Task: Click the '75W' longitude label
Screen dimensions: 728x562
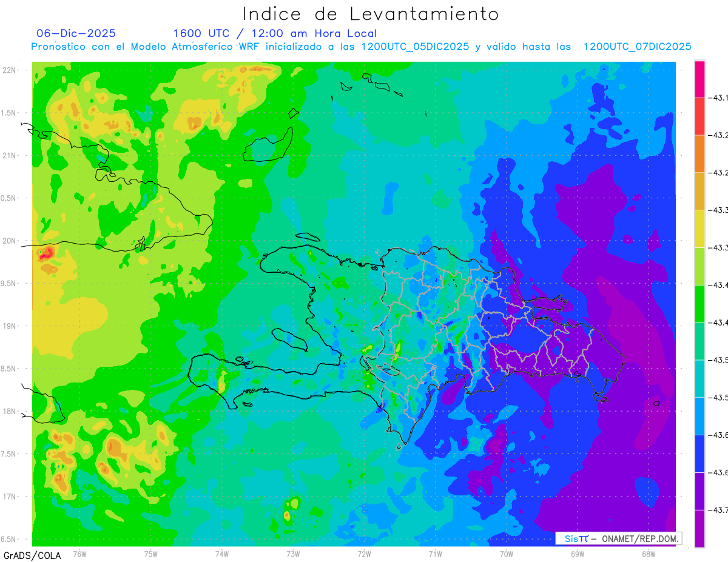Action: pyautogui.click(x=151, y=554)
